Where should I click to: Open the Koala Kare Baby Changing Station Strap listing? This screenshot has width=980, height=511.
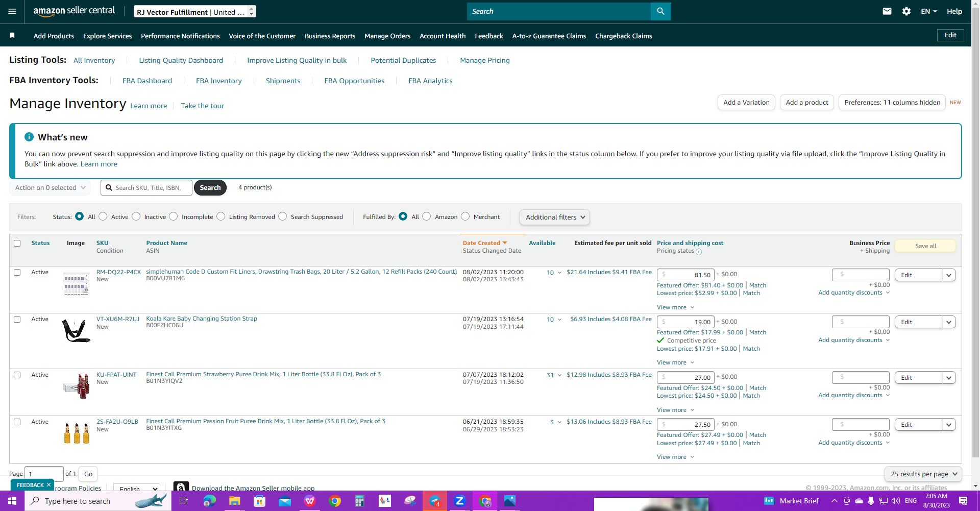tap(202, 319)
